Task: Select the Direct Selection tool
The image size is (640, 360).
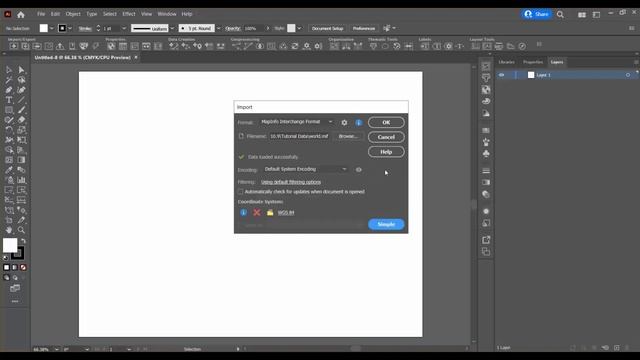Action: tap(21, 70)
